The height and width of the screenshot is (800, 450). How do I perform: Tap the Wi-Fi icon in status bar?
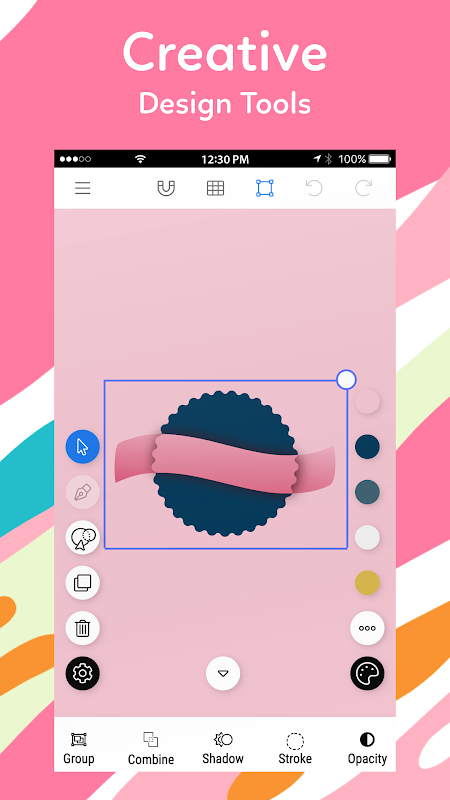140,159
